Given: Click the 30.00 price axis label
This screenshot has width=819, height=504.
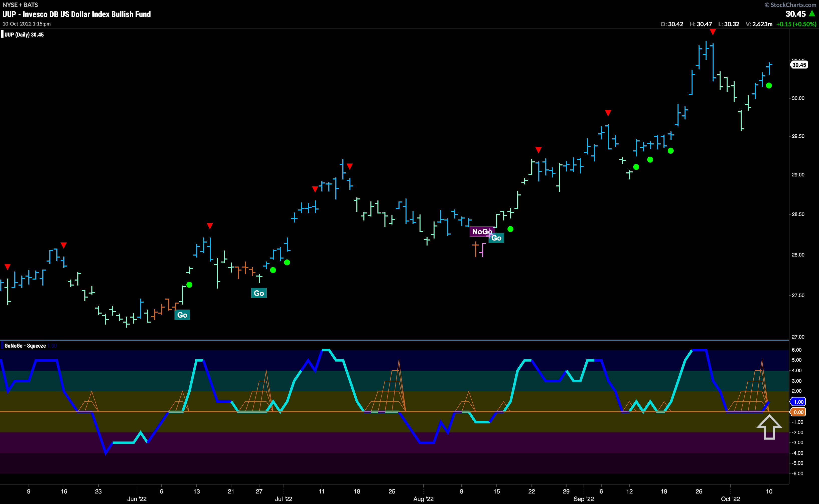Looking at the screenshot, I should (x=798, y=98).
